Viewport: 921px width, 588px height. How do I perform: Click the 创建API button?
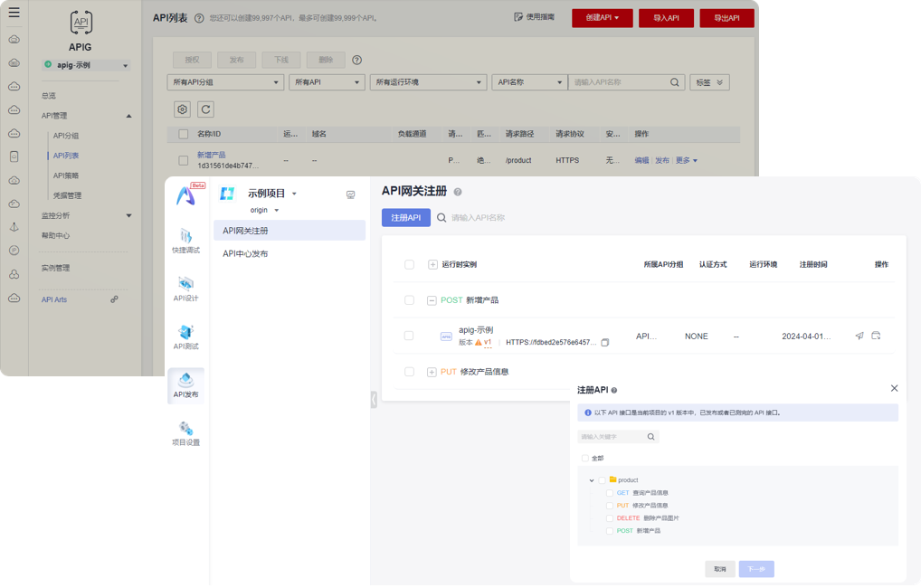602,17
